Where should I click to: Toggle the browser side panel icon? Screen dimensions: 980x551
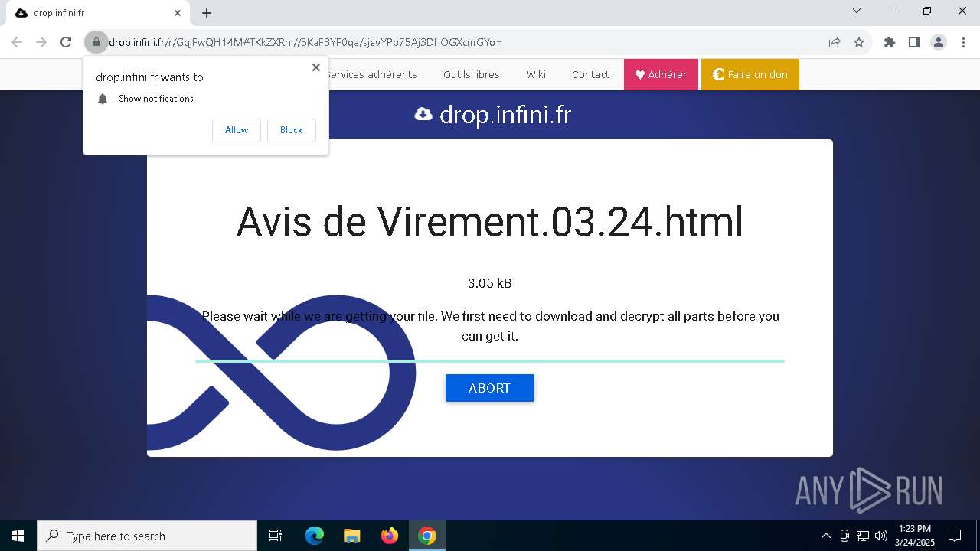[x=914, y=43]
